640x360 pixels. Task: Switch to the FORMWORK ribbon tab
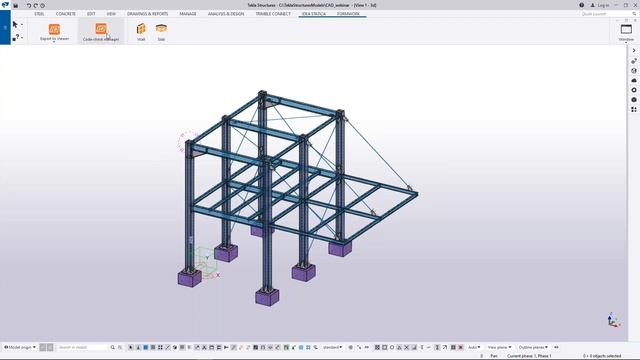click(x=348, y=14)
